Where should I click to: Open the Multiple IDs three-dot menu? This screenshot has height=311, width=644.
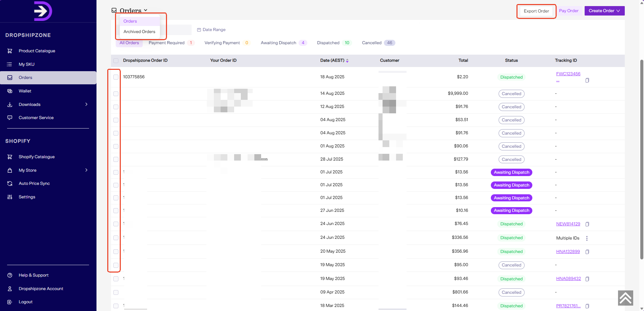[x=587, y=238]
